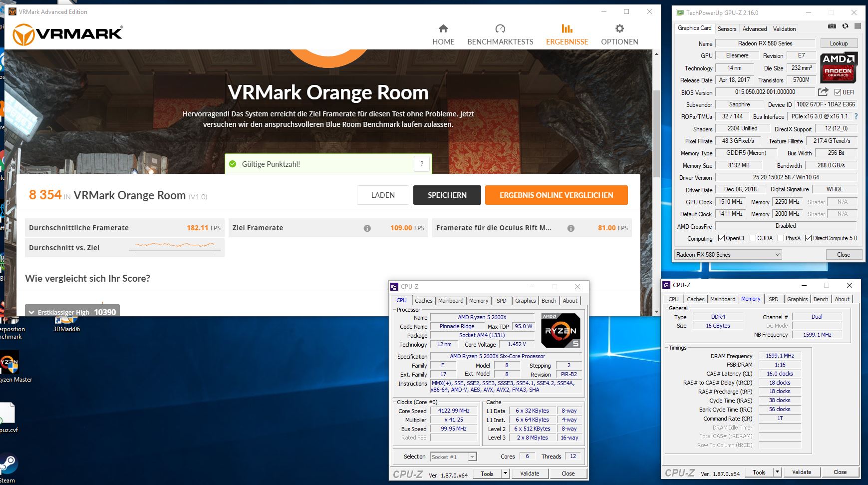Image resolution: width=868 pixels, height=485 pixels.
Task: Click the 8 354 score value
Action: (45, 195)
